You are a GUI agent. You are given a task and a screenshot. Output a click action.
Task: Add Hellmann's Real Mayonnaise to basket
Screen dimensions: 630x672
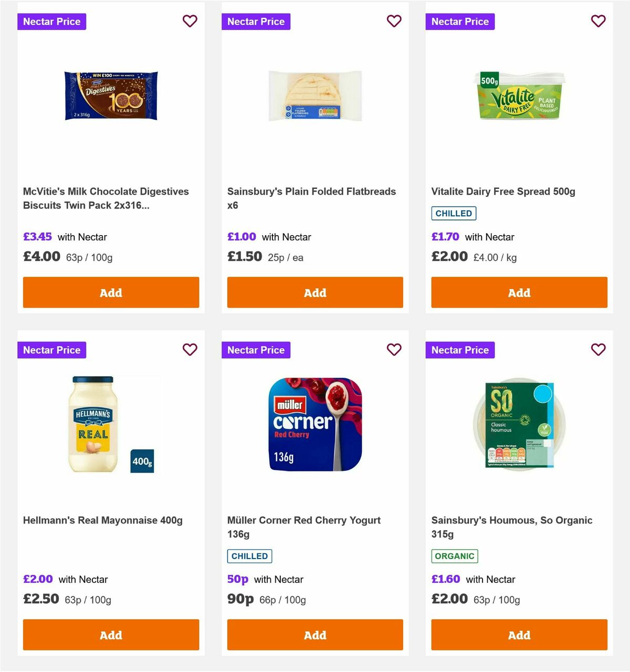click(111, 635)
